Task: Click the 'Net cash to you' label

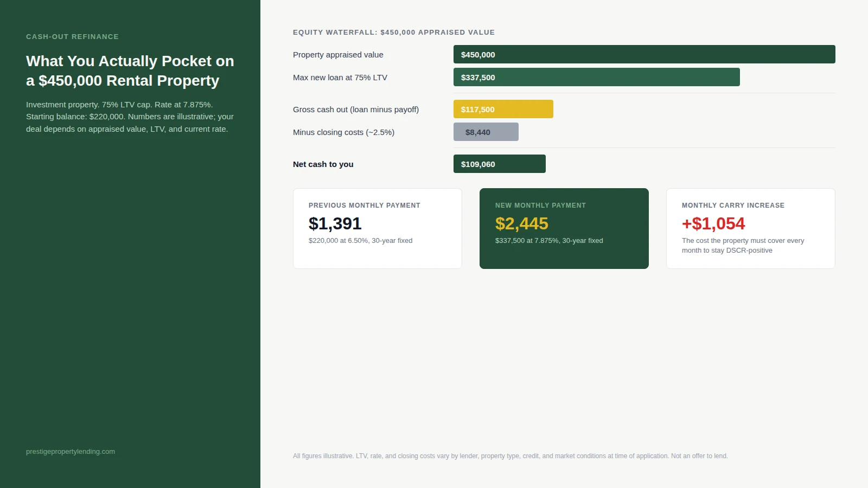Action: pyautogui.click(x=323, y=164)
